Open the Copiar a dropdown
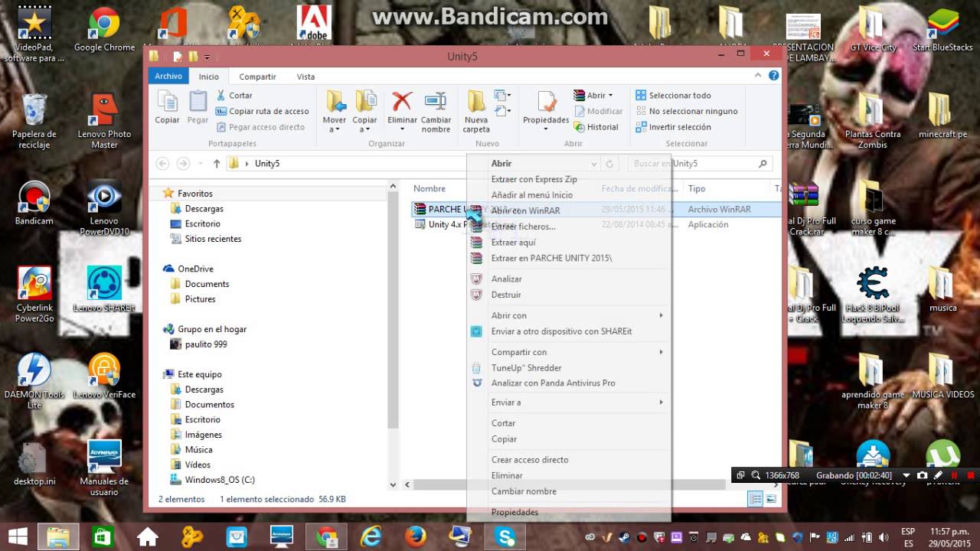 pos(364,112)
